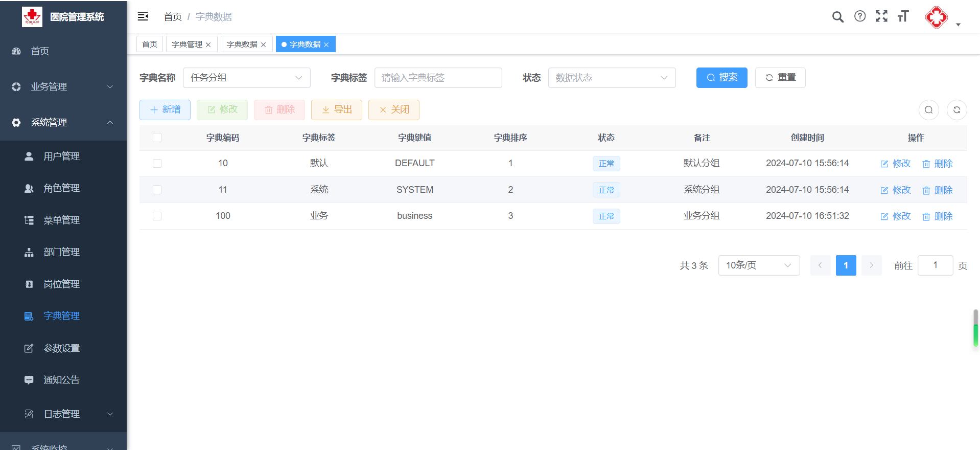Open 用户管理 in the sidebar menu
The height and width of the screenshot is (450, 980).
point(61,156)
